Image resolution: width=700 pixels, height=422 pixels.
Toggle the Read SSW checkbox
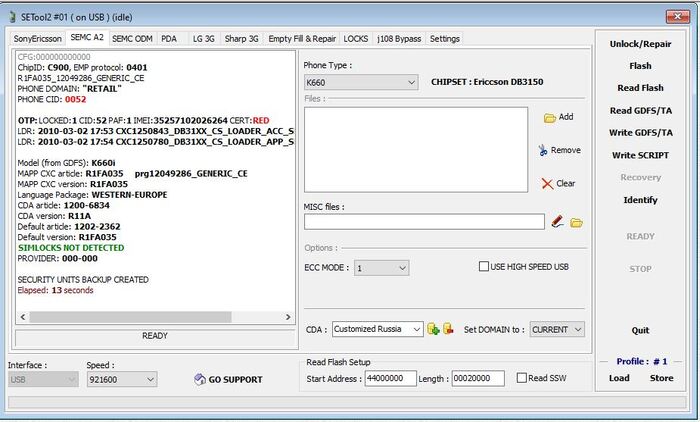coord(521,378)
